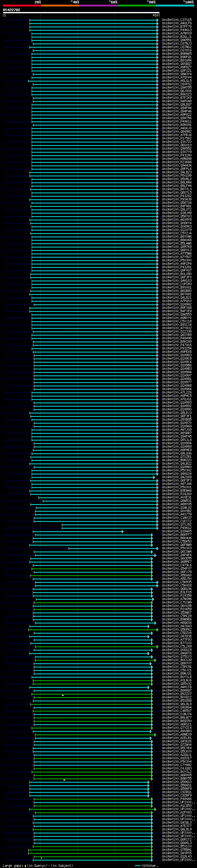Image resolution: width=197 pixels, height=868 pixels.
Task: Open hit label UniRef100_Q9SBQ7
Action: (x=177, y=64)
